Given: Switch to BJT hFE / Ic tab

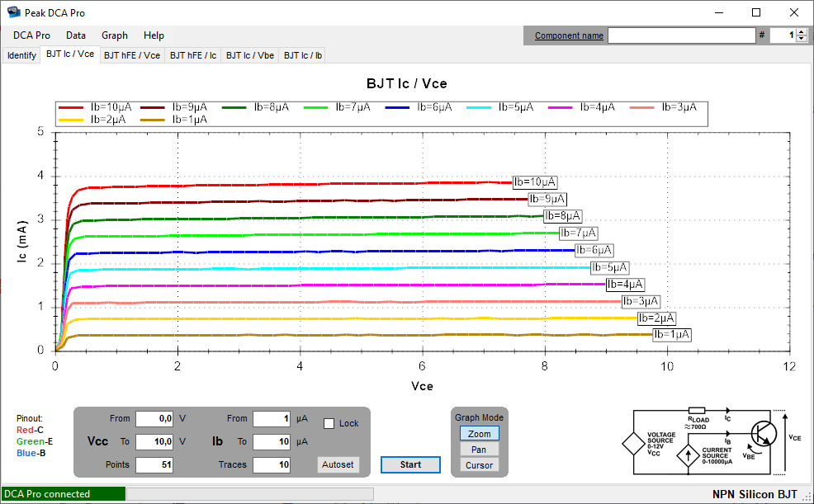Looking at the screenshot, I should tap(193, 55).
